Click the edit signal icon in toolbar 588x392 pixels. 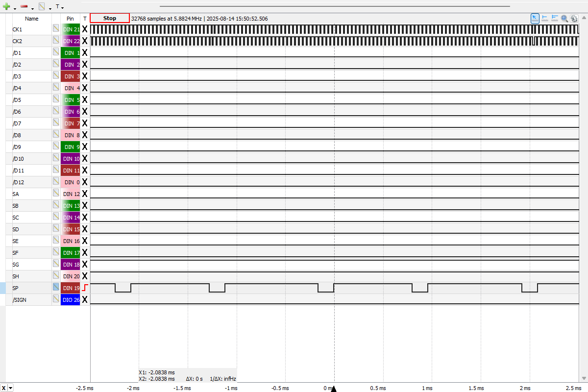tap(42, 7)
